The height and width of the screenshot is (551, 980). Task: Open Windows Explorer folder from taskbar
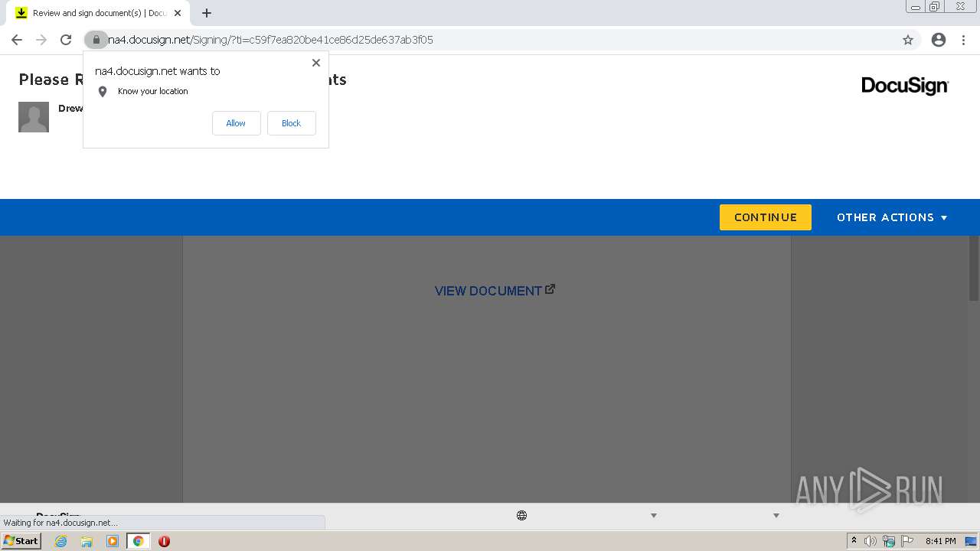[87, 541]
